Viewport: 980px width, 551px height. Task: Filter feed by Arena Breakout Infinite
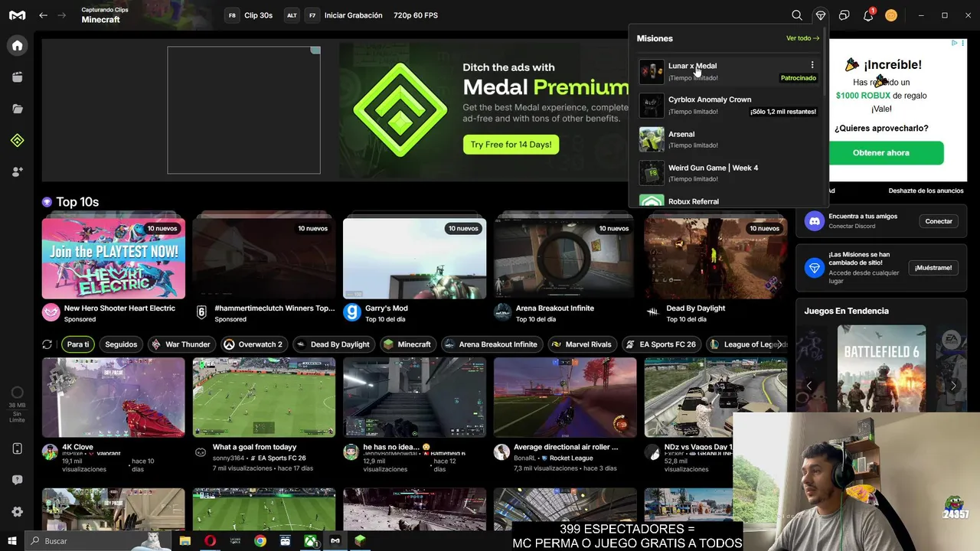click(x=491, y=344)
